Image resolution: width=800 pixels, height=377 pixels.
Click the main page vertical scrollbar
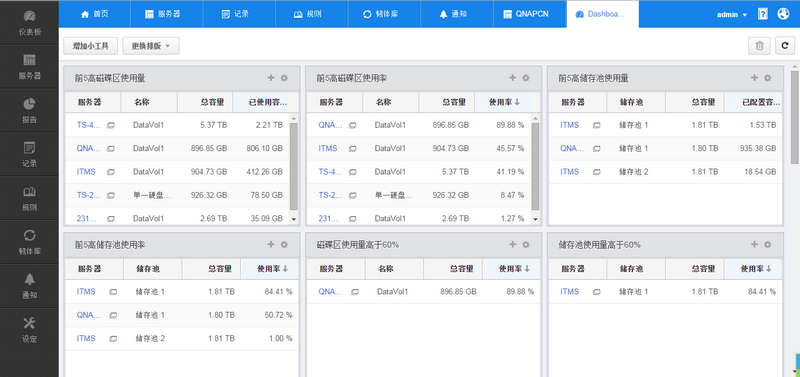[x=795, y=117]
